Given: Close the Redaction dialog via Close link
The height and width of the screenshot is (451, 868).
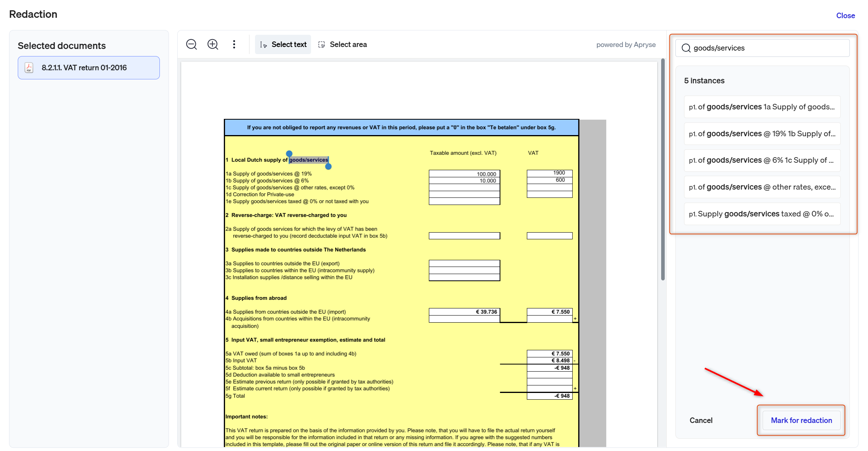Looking at the screenshot, I should 845,15.
